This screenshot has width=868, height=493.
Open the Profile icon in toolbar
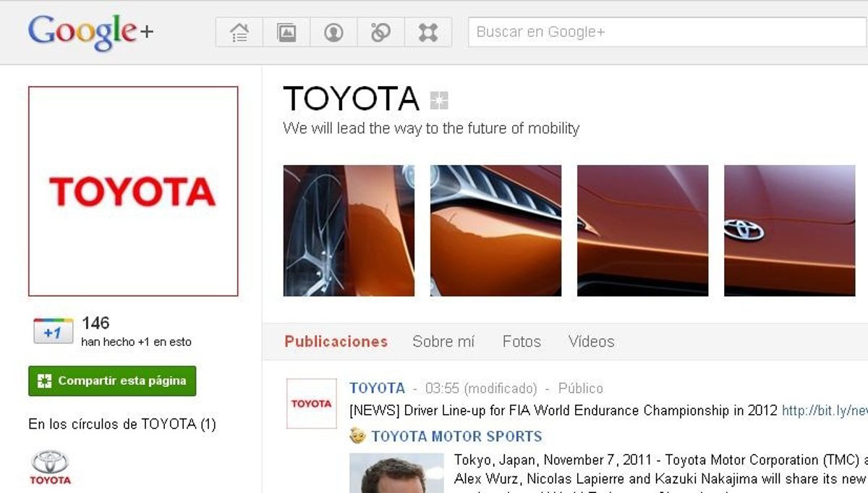(333, 33)
